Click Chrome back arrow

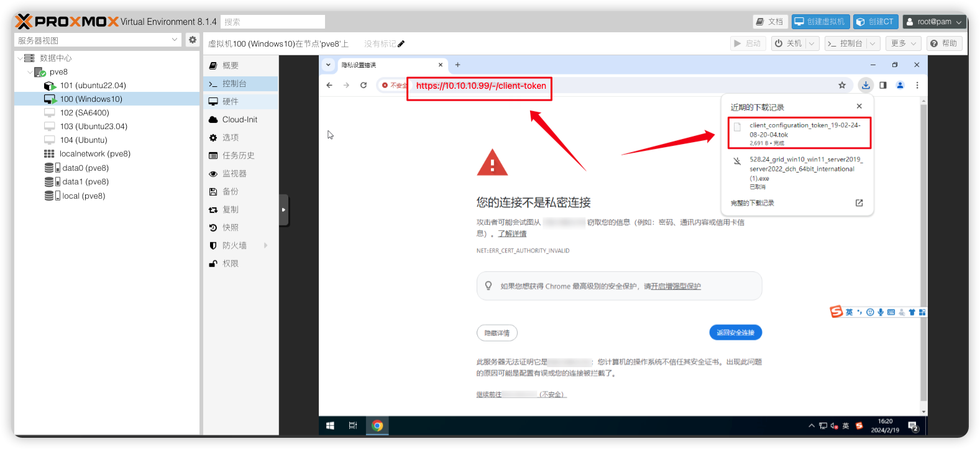329,85
